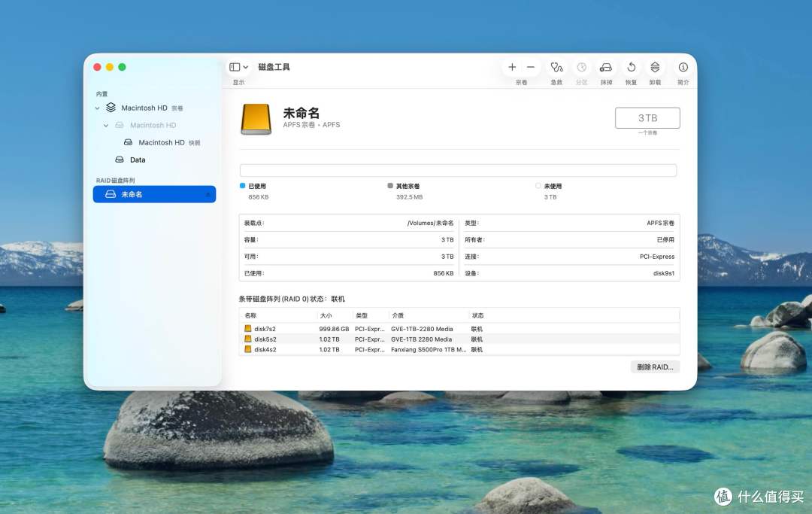Select the disk4s2 RAID member row
Screen dimensions: 812x514
(x=459, y=350)
